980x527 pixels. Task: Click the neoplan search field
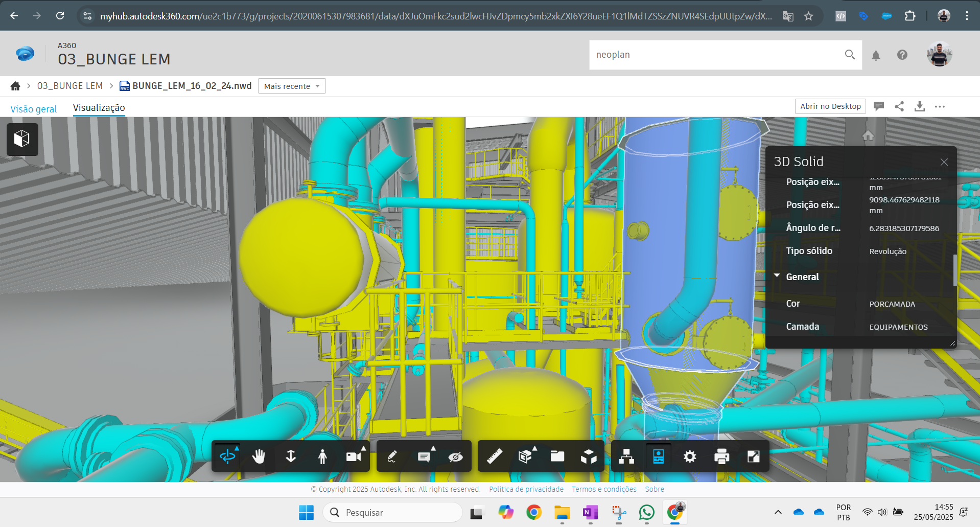tap(715, 55)
